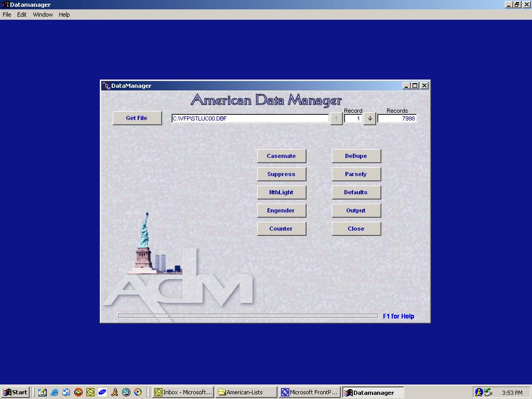Image resolution: width=532 pixels, height=399 pixels.
Task: Open the Window menu
Action: coord(43,15)
